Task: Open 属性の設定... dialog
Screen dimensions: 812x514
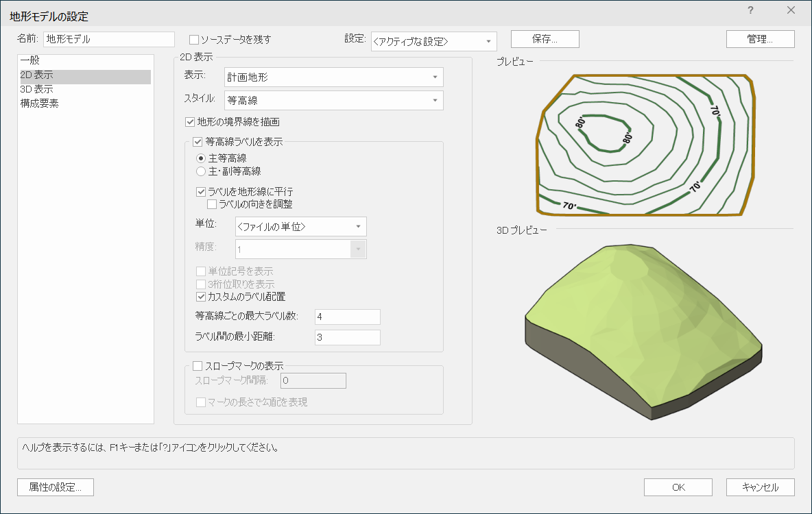Action: pos(55,487)
